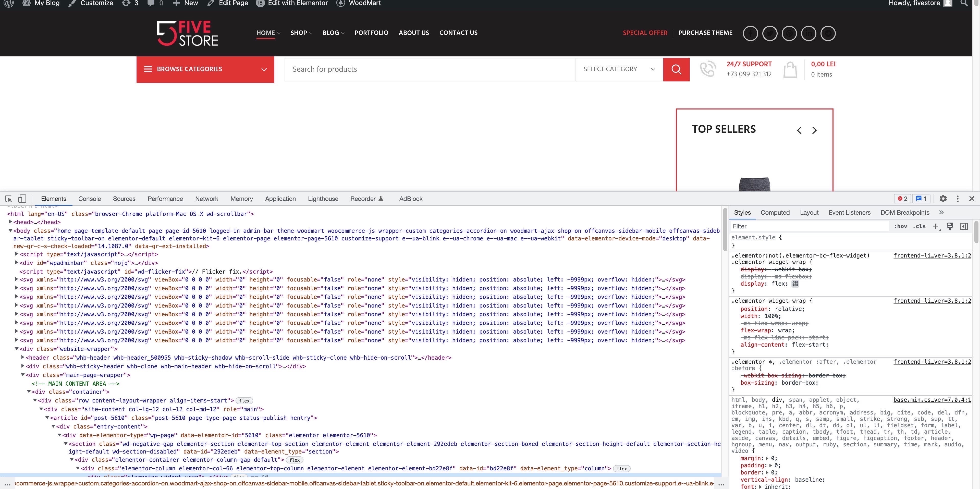
Task: Click the Special Offer link
Action: tap(645, 33)
